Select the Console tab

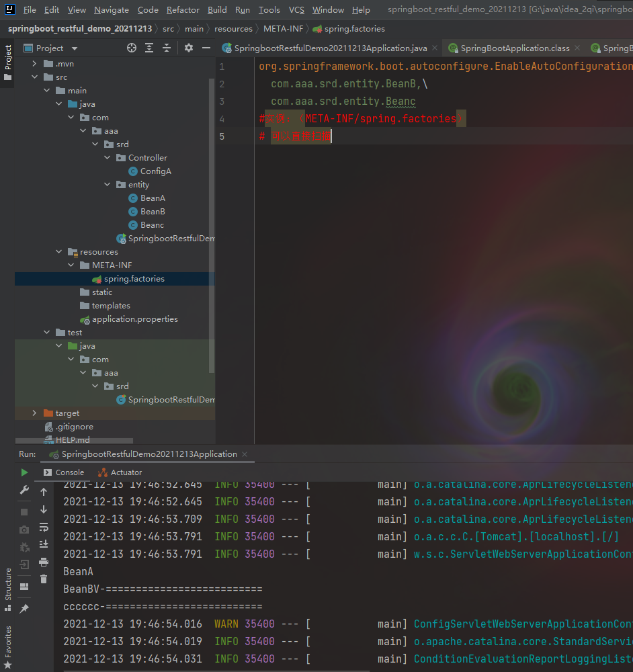click(64, 472)
